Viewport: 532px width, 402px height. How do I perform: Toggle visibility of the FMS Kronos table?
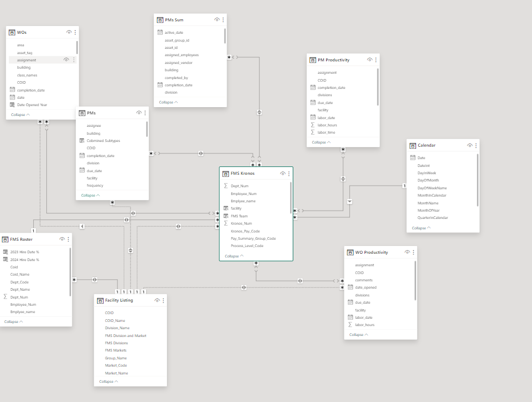pos(282,173)
